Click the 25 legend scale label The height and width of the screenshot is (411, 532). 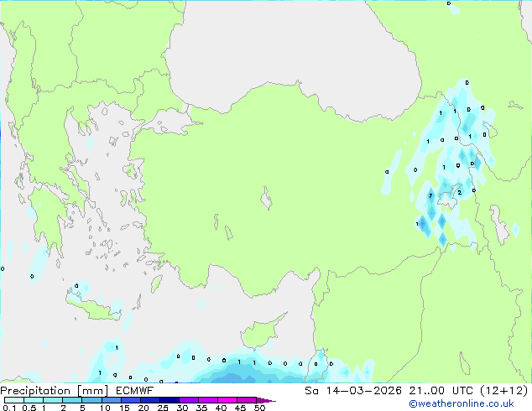(163, 408)
